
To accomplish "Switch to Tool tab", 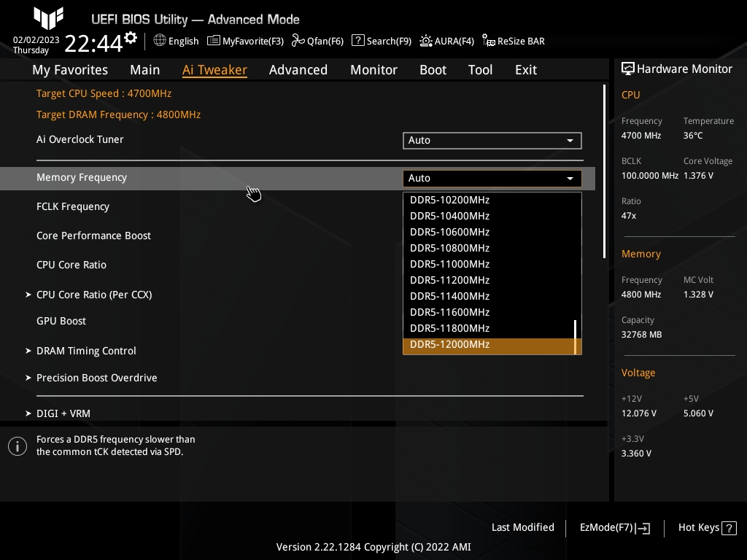I will [480, 70].
